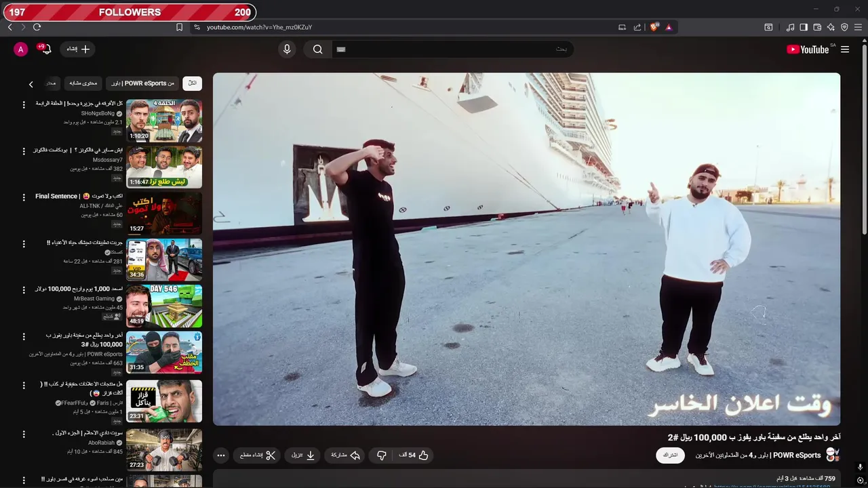Image resolution: width=868 pixels, height=488 pixels.
Task: Select the 'من POWR eSports' filter chip
Action: (x=143, y=83)
